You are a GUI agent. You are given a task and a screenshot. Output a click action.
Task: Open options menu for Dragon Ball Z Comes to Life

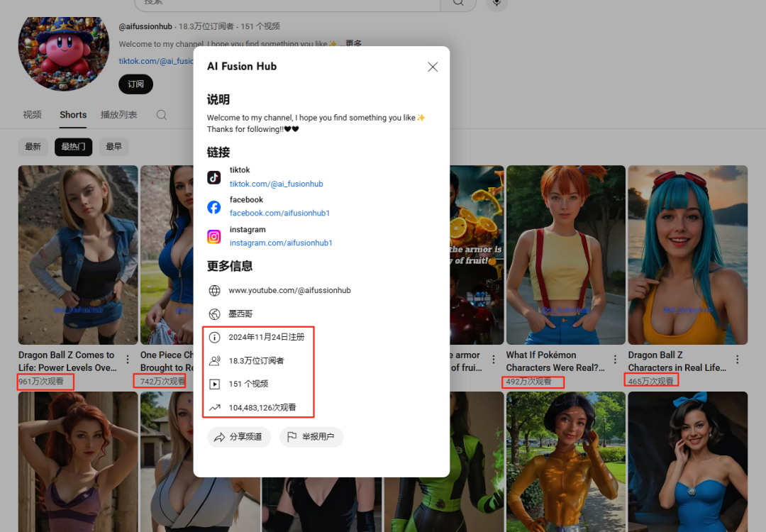tap(128, 360)
